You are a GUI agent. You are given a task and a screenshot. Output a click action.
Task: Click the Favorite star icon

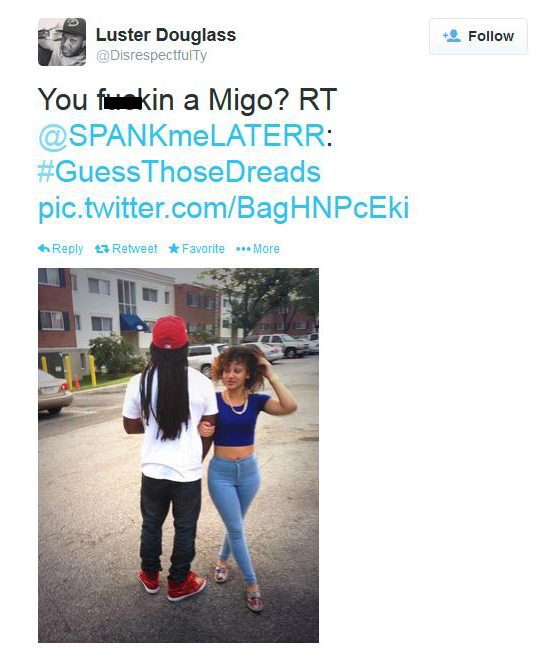click(x=174, y=249)
